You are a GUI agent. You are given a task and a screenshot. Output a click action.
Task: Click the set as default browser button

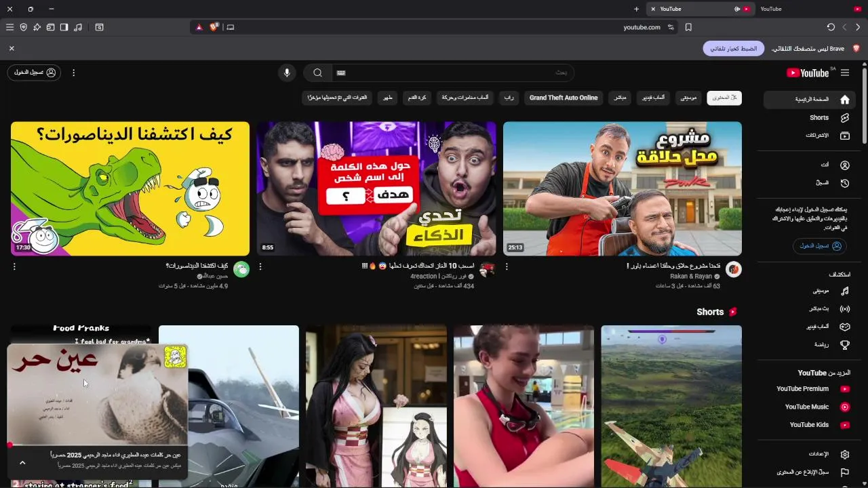pos(734,49)
